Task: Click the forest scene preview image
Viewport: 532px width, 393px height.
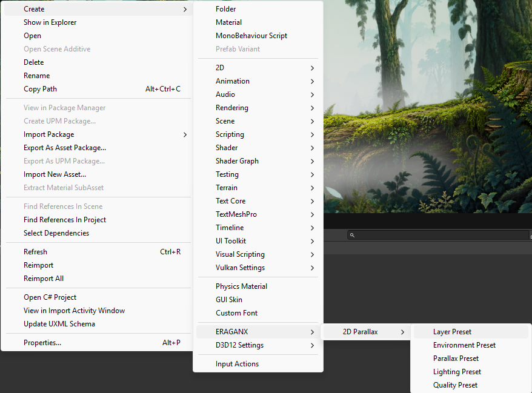Action: coord(428,107)
